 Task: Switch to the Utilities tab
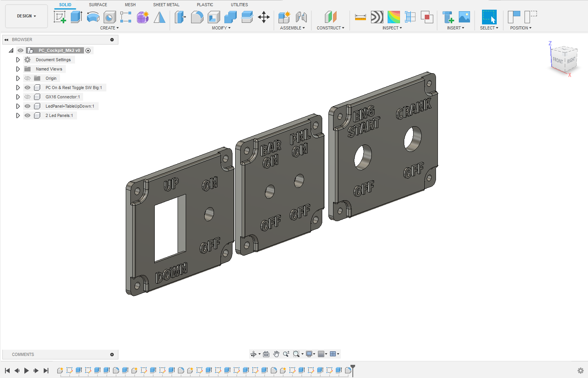point(239,5)
